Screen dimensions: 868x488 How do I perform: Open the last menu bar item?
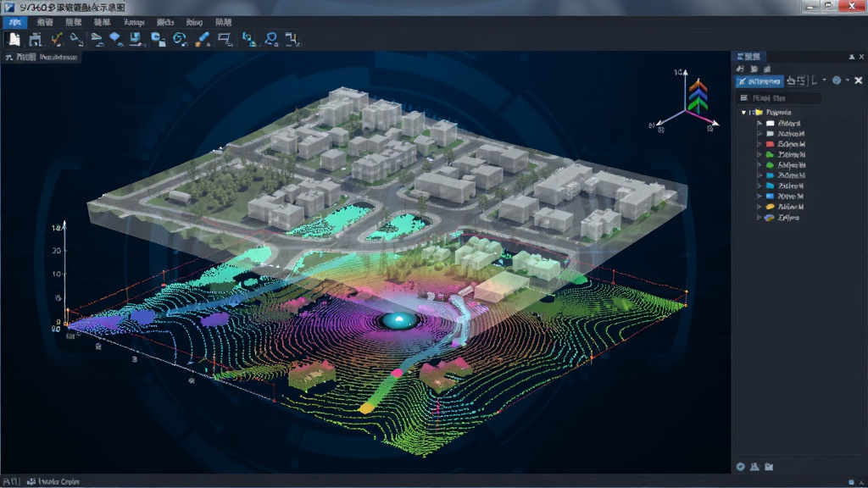[223, 22]
